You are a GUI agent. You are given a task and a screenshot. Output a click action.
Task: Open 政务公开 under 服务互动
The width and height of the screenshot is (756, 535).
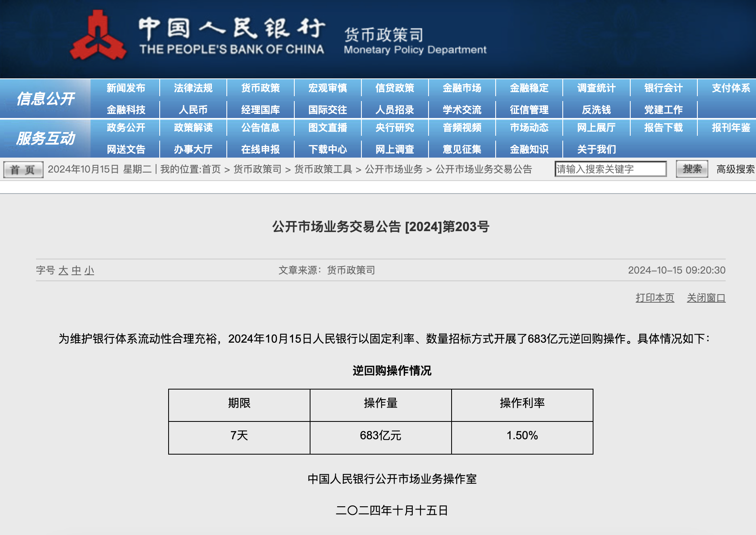click(x=126, y=128)
